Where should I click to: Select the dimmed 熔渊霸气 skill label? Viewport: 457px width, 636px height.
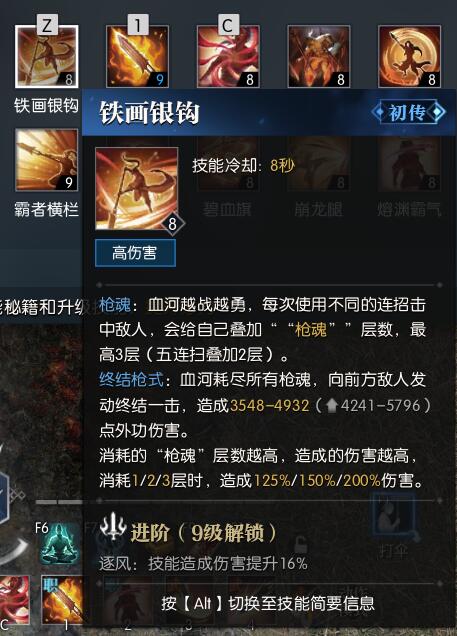tap(410, 210)
